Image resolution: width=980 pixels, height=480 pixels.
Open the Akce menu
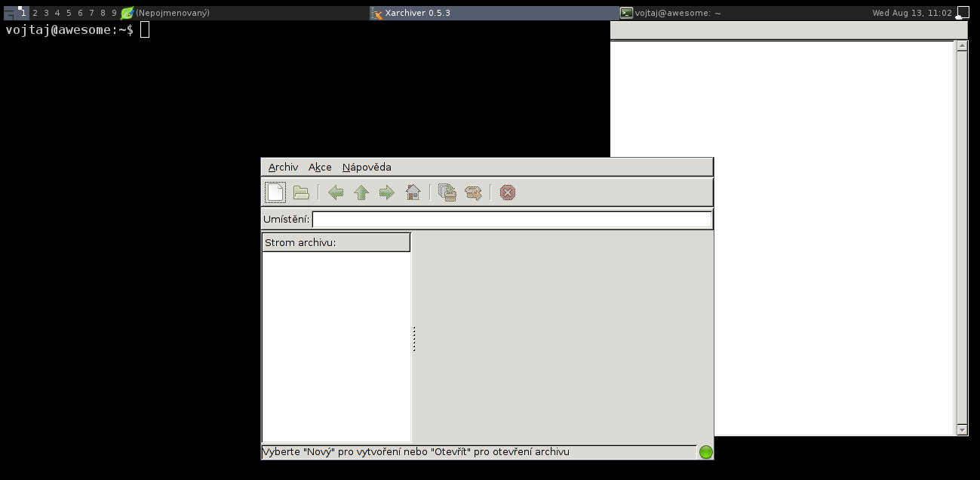pyautogui.click(x=320, y=167)
